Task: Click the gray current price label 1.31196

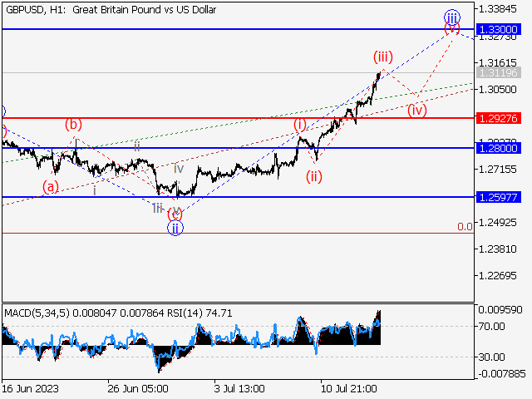Action: [x=499, y=72]
